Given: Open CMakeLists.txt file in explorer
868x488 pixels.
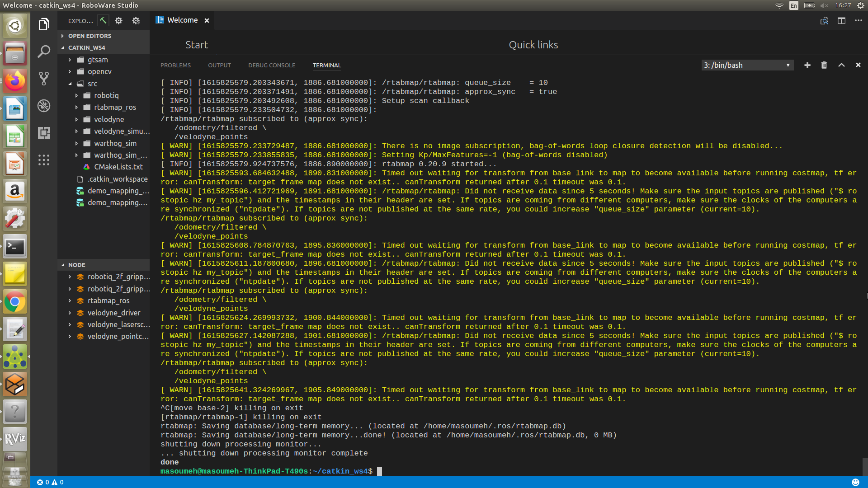Looking at the screenshot, I should (118, 167).
